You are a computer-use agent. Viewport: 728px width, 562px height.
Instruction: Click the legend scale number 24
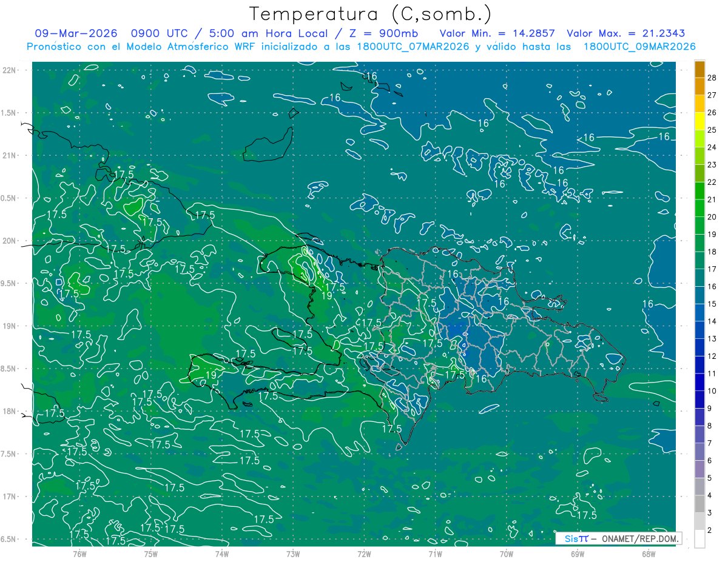712,147
